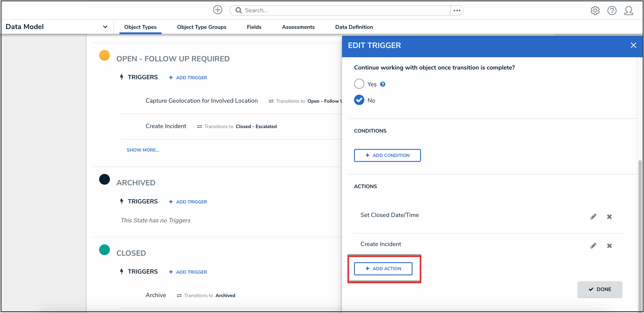
Task: Open the user profile icon
Action: point(629,11)
